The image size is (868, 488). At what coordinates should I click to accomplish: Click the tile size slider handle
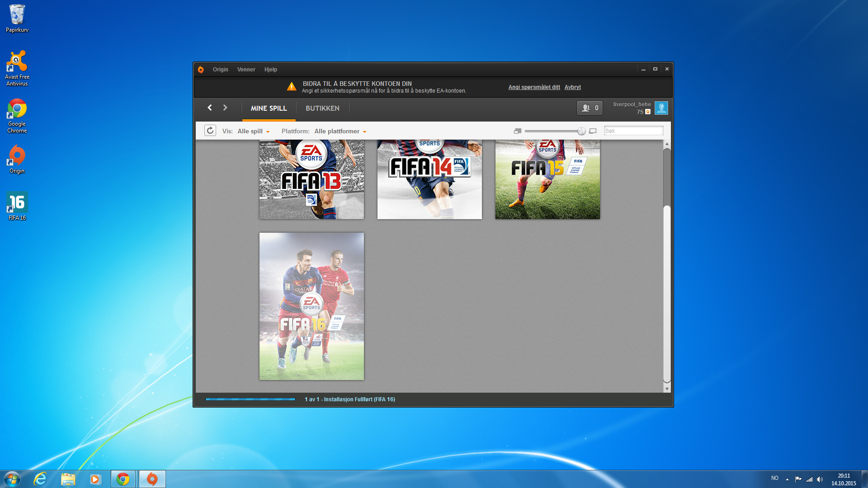[581, 131]
